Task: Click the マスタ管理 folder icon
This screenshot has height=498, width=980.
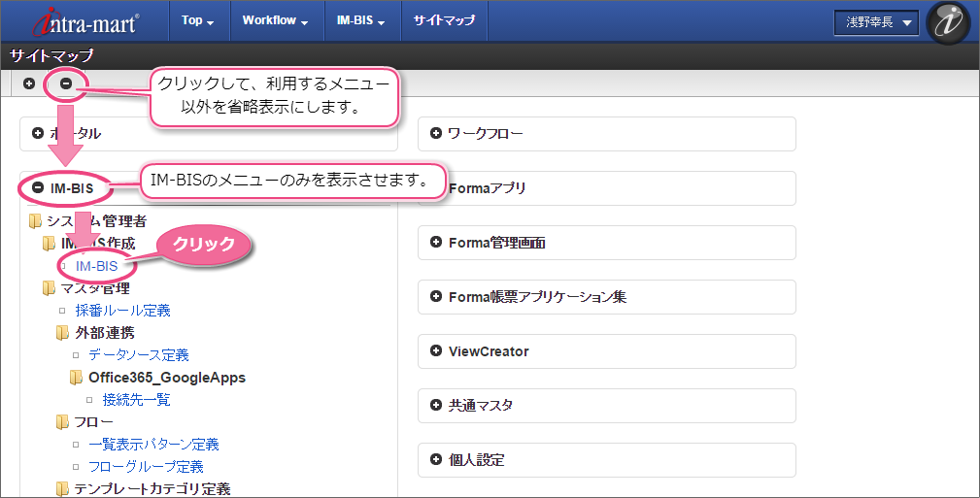Action: (x=49, y=288)
